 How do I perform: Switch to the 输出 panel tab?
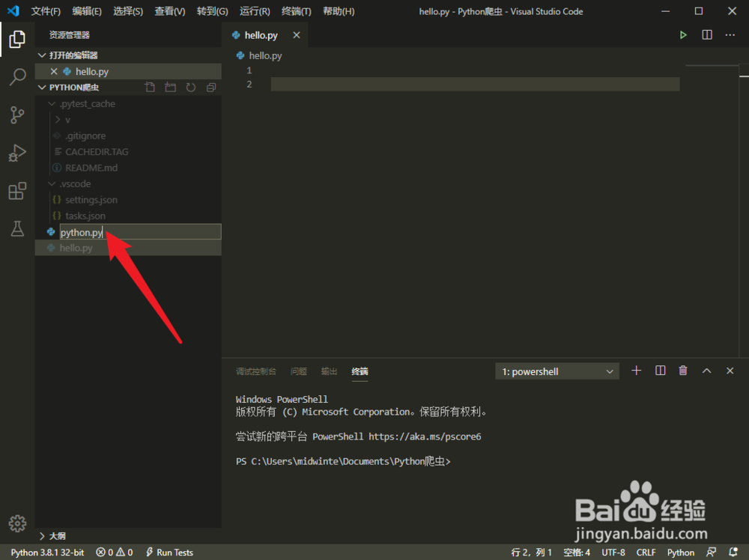(x=329, y=371)
